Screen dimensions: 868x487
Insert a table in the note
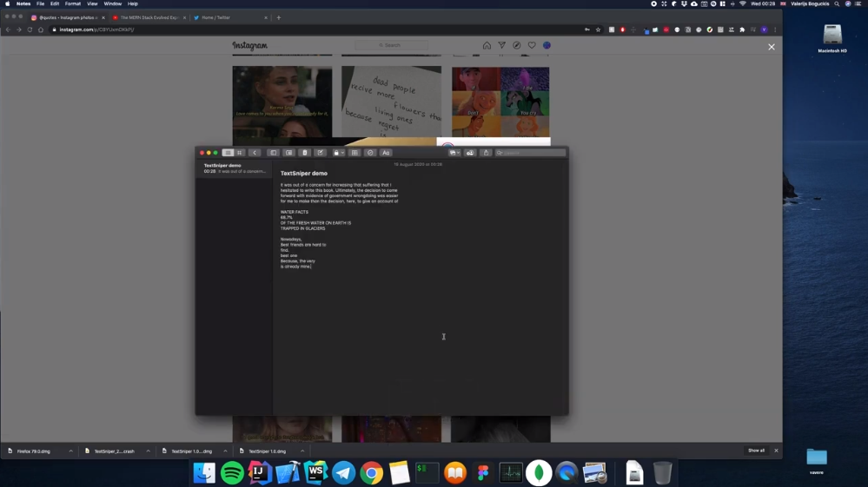pyautogui.click(x=354, y=153)
